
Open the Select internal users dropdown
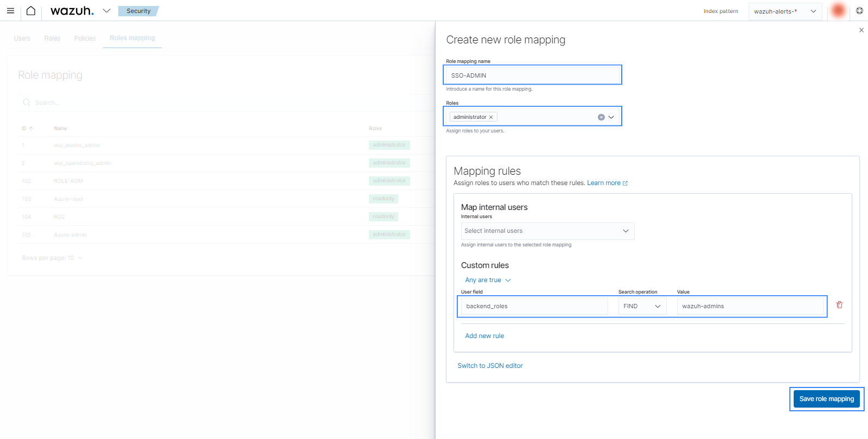coord(547,231)
